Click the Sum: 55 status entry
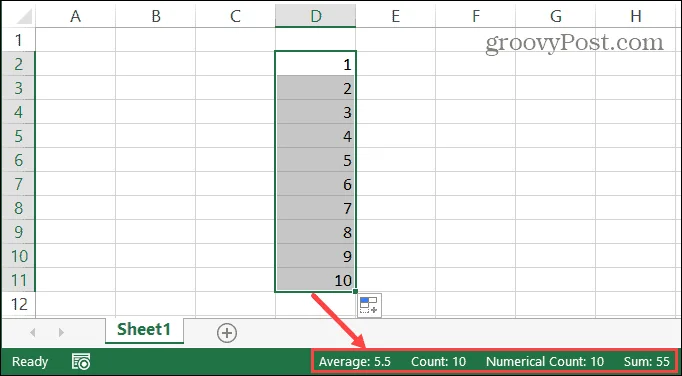682x376 pixels. tap(647, 362)
